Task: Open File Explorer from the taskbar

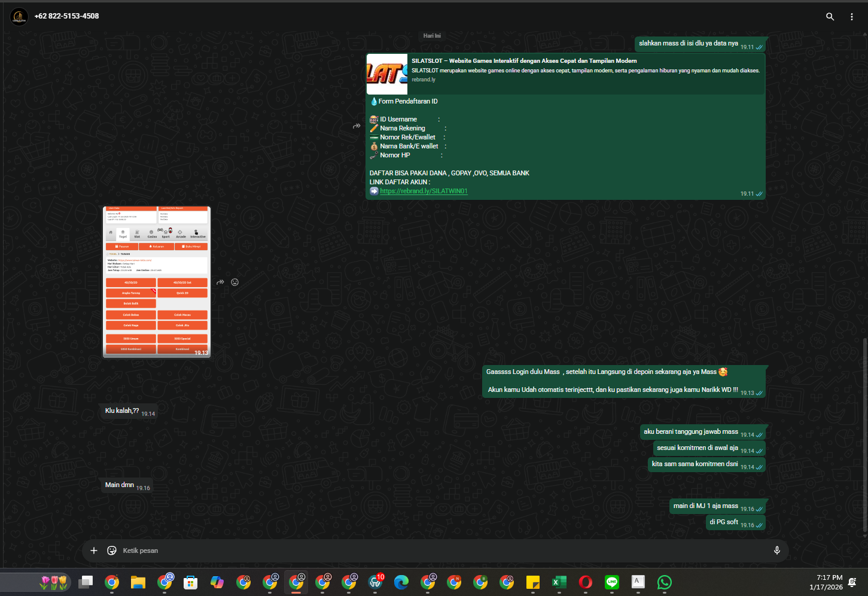Action: [138, 582]
